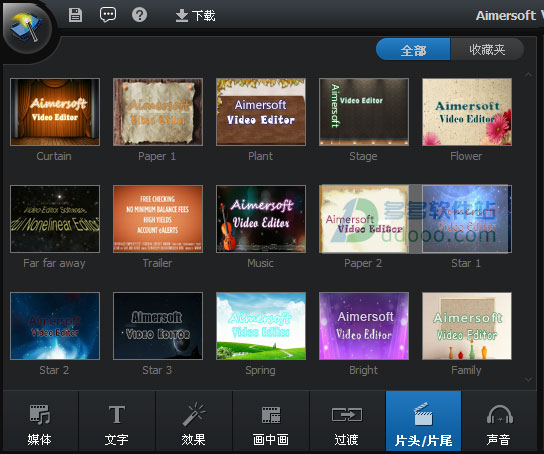This screenshot has width=544, height=454.
Task: Select the Plant template thumbnail
Action: (261, 112)
